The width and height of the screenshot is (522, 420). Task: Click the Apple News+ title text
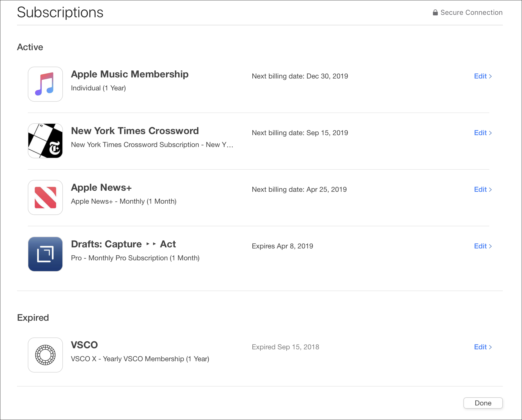pyautogui.click(x=101, y=187)
